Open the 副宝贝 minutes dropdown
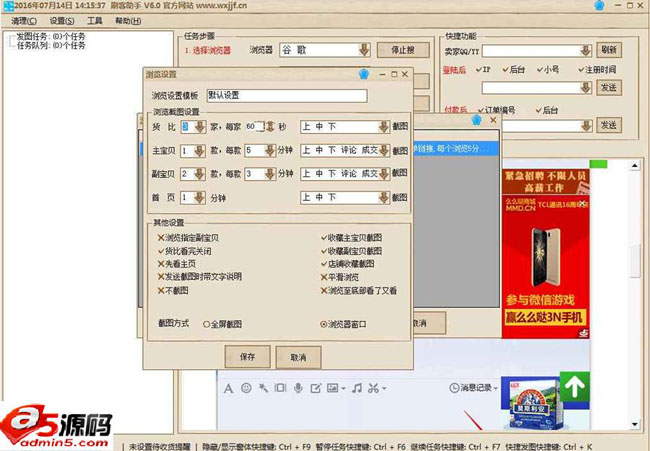The height and width of the screenshot is (451, 650). pos(270,174)
